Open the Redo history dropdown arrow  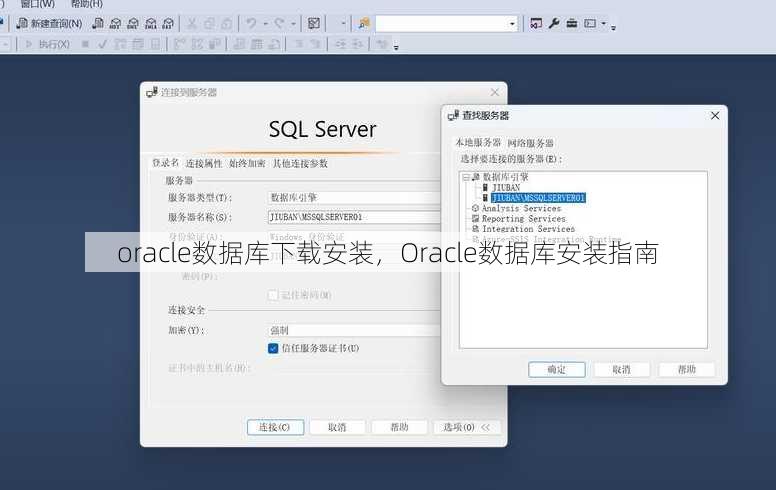pos(293,23)
